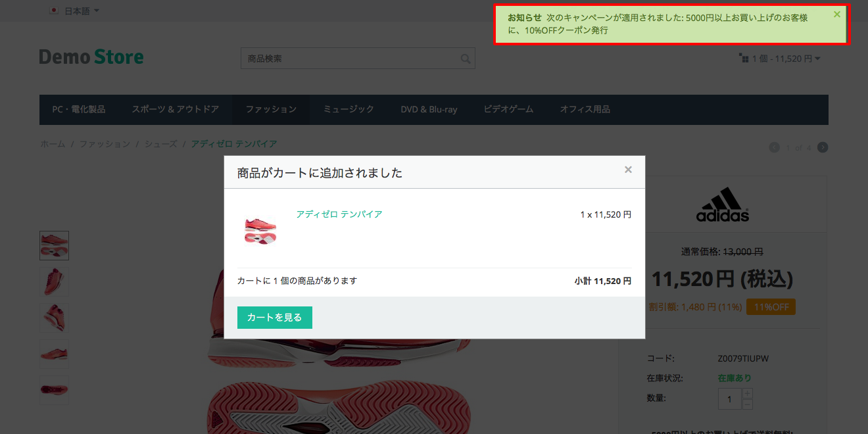868x434 pixels.
Task: Go to ホーム breadcrumb
Action: tap(53, 143)
